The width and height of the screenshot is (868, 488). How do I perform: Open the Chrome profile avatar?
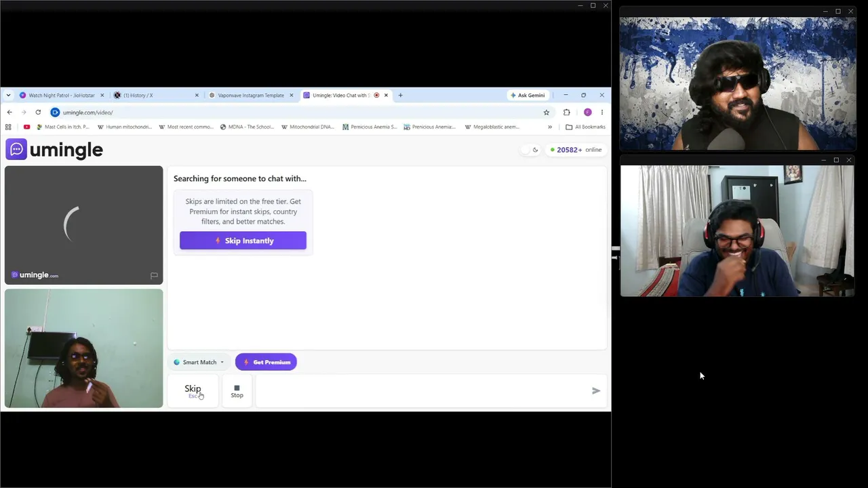click(x=587, y=113)
